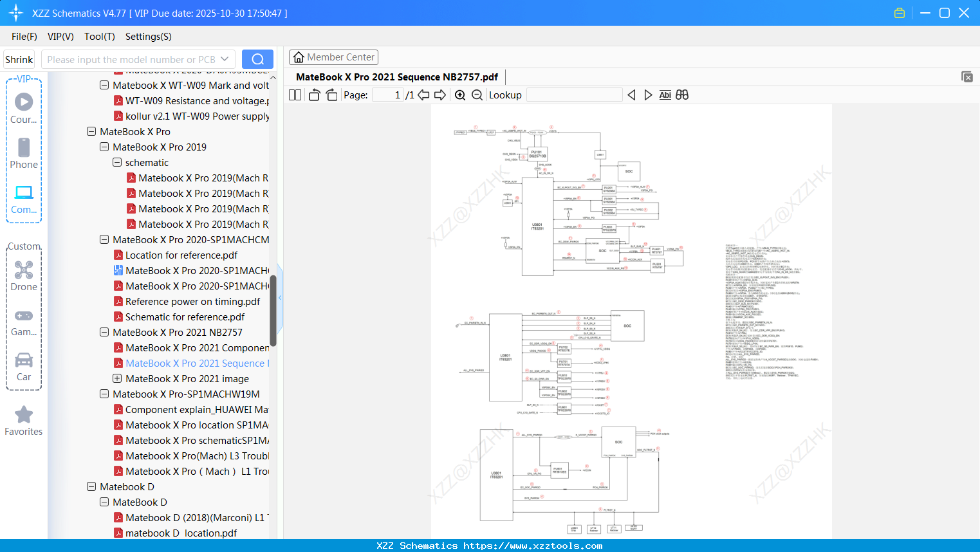The width and height of the screenshot is (980, 552).
Task: Click the Abi text toggle icon
Action: pyautogui.click(x=665, y=95)
